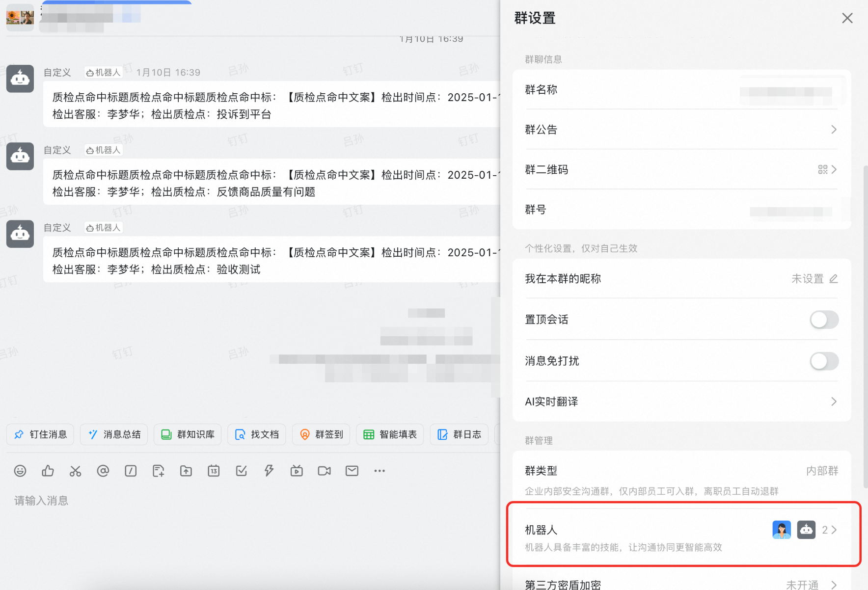
Task: Open the calendar icon showing 13
Action: click(214, 471)
